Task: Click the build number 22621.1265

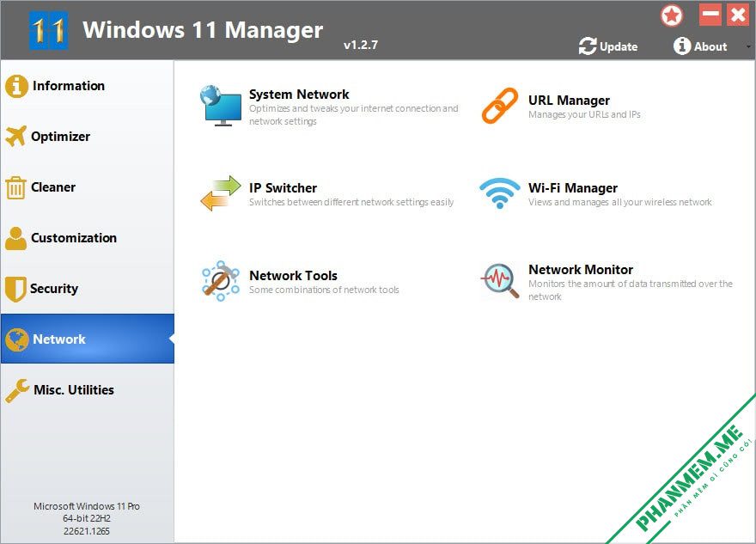Action: 87,531
